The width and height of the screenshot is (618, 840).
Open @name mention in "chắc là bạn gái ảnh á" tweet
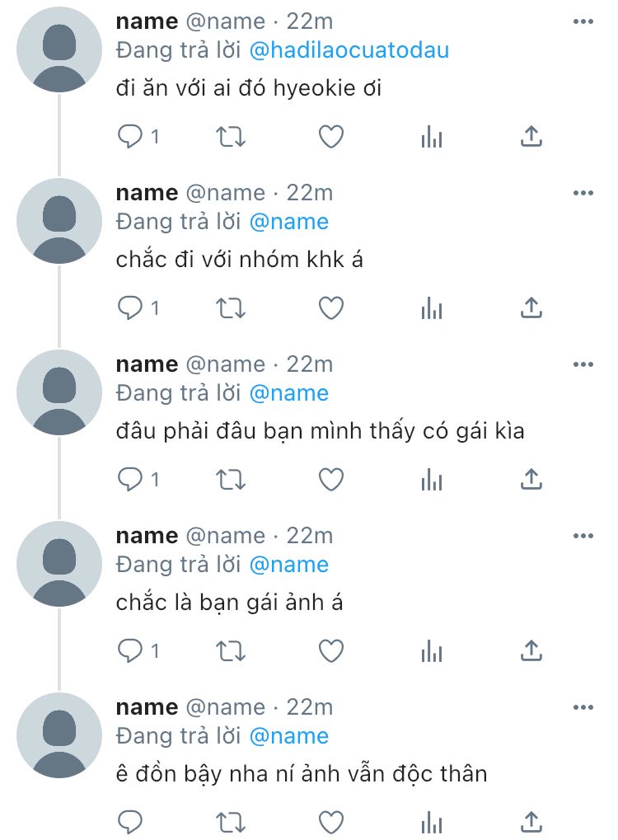click(288, 565)
